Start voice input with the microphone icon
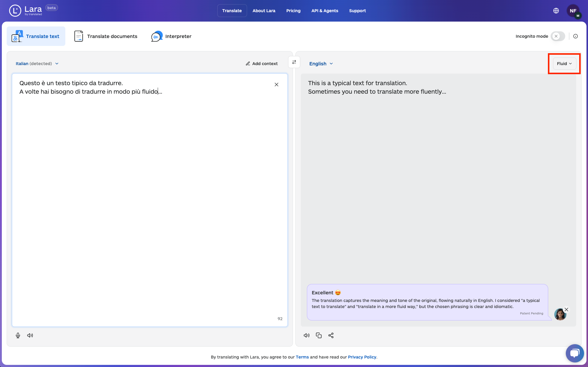Screen dimensions: 588x367 (x=18, y=335)
